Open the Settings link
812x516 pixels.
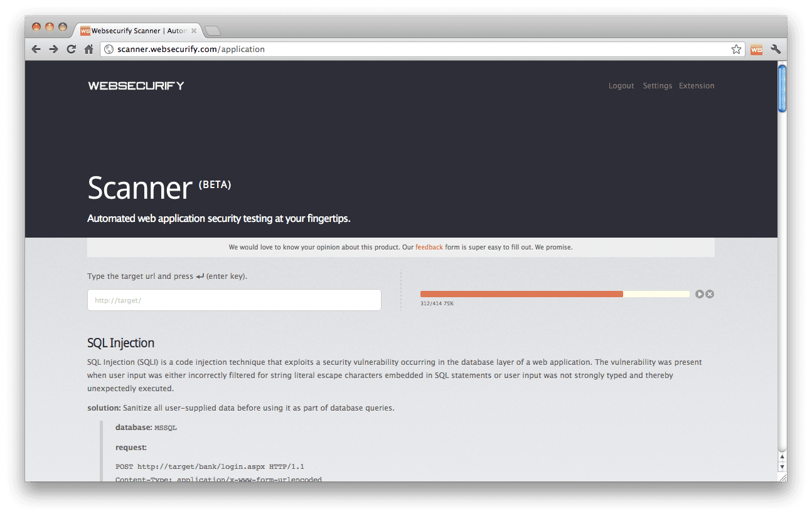657,86
